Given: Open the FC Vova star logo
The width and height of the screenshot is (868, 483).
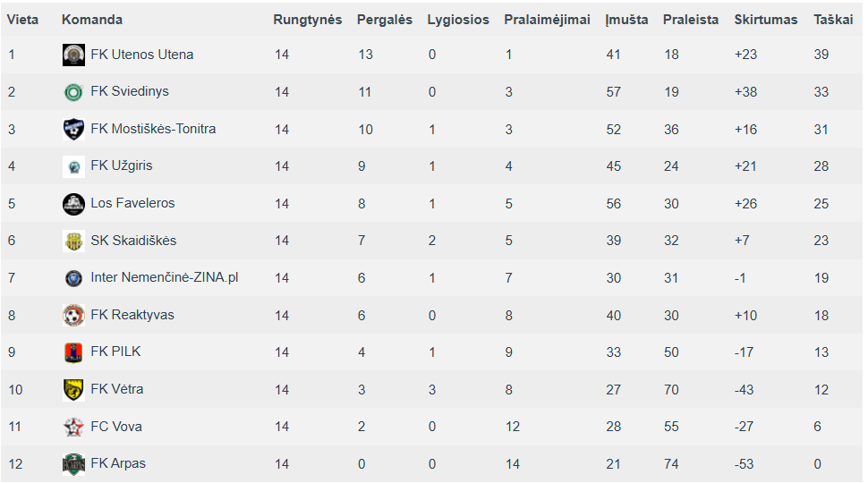Looking at the screenshot, I should [73, 427].
